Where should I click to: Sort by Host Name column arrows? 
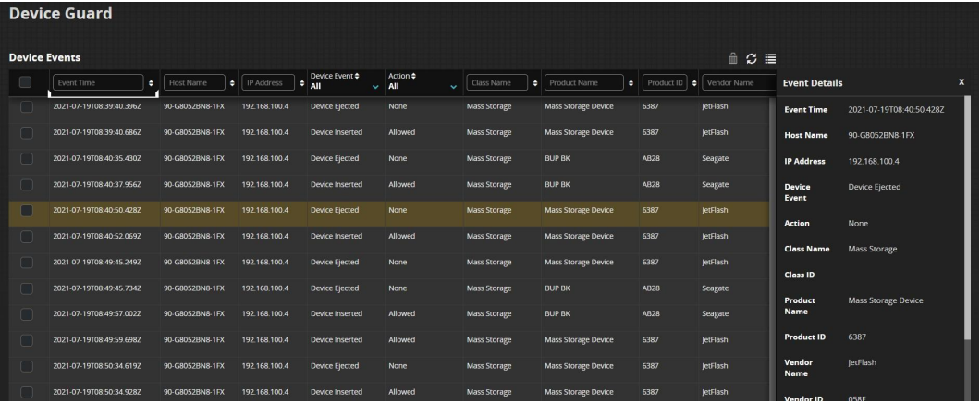click(x=232, y=83)
